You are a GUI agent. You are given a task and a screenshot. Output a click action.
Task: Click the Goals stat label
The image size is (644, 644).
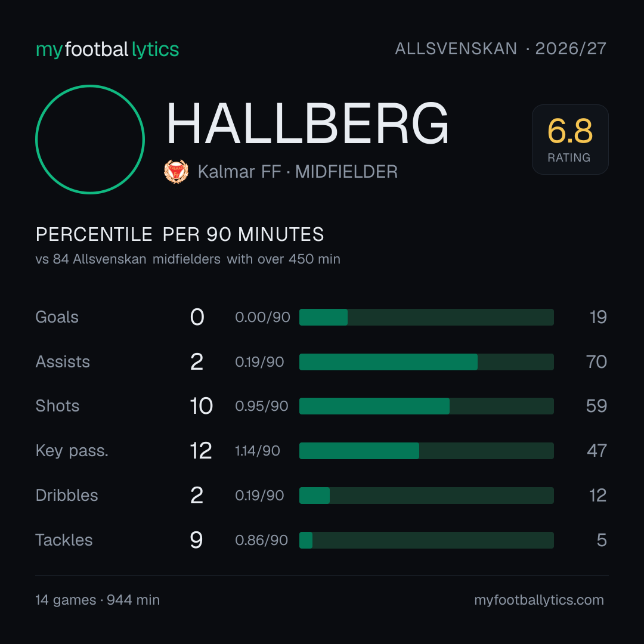click(x=57, y=317)
